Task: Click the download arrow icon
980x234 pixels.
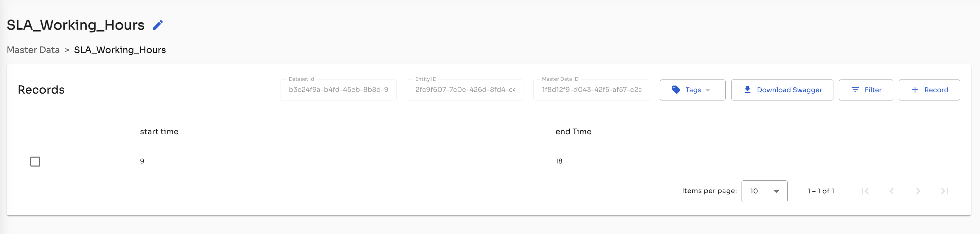Action: point(747,90)
